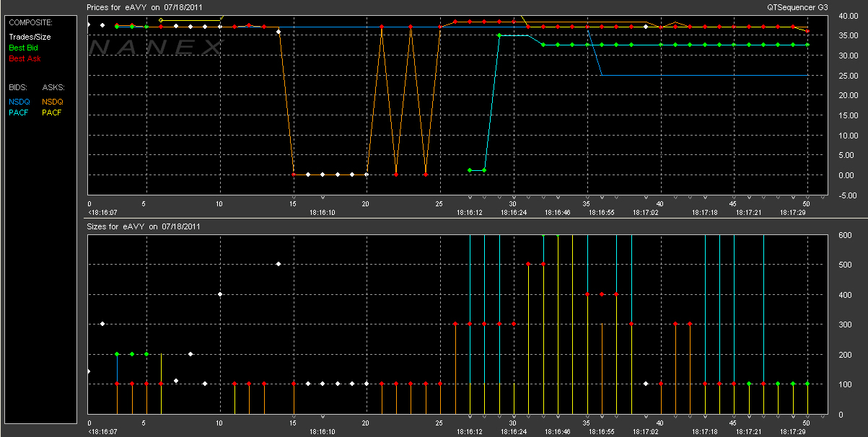Click the 18:17:21 timestamp under Sizes chart
Viewport: 868px width, 437px height.
[749, 431]
